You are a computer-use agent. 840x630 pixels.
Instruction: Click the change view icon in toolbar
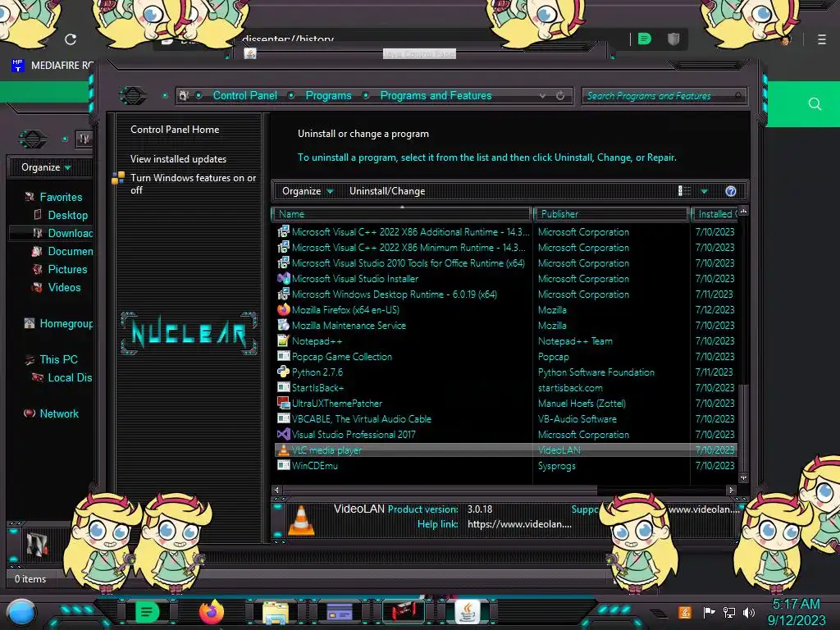click(x=684, y=191)
